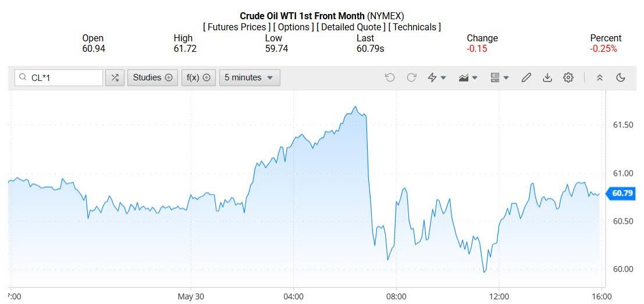Expand the lightning events dropdown
This screenshot has width=644, height=304.
tap(436, 77)
